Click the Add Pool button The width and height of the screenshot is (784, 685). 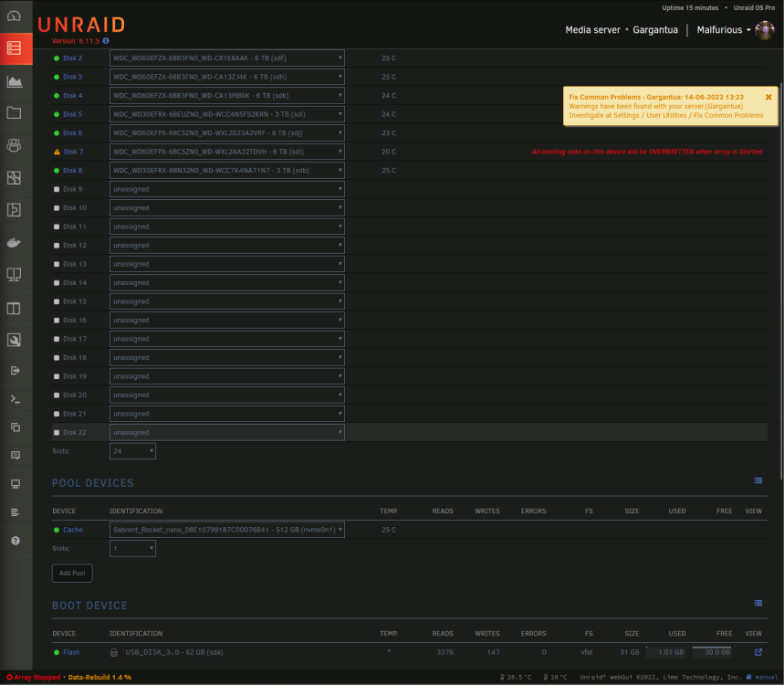[72, 573]
